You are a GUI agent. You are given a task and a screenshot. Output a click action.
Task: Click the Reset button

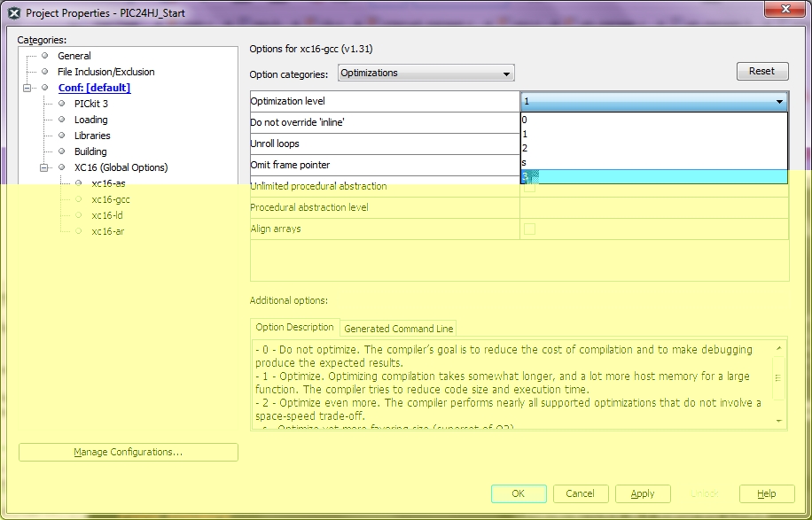(762, 72)
